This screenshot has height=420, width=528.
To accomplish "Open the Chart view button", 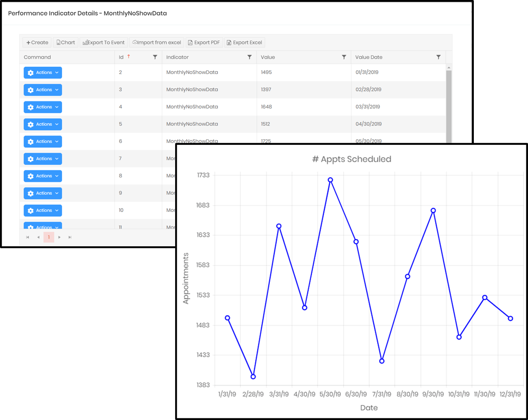I will point(65,42).
